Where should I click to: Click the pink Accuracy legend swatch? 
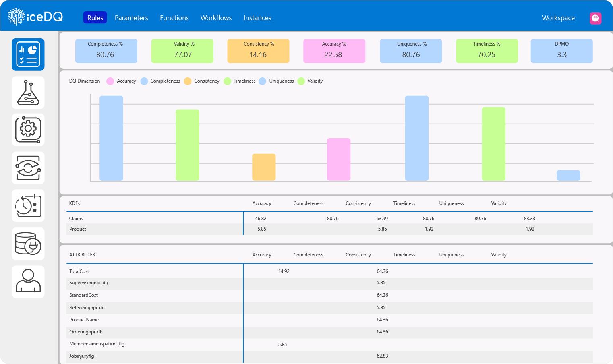pyautogui.click(x=110, y=81)
